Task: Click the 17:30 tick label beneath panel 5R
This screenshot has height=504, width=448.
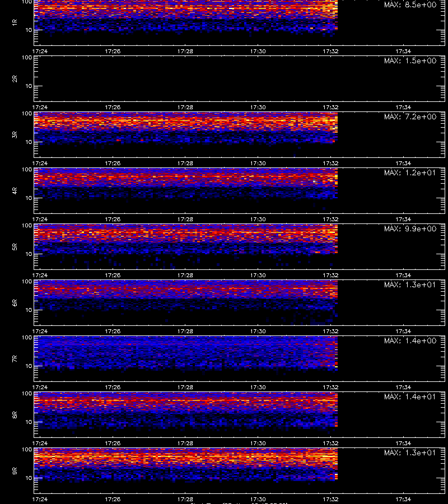Action: click(x=258, y=275)
